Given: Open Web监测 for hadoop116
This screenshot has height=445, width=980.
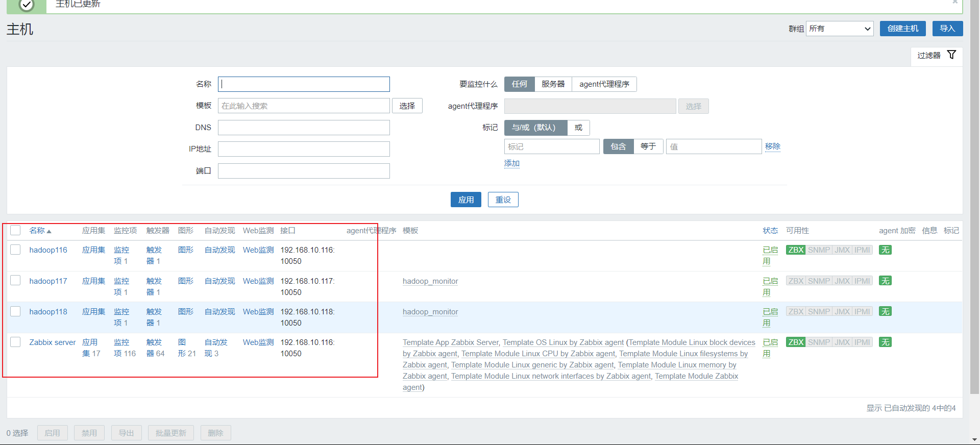Looking at the screenshot, I should 258,250.
